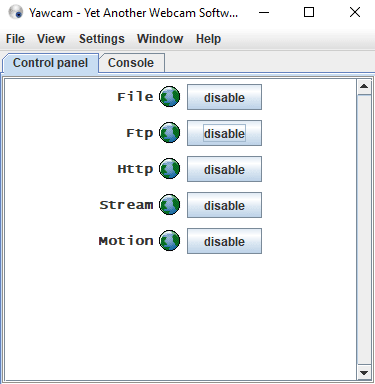Turn off the Stream output
Viewport: 375px width, 384px height.
(x=224, y=205)
